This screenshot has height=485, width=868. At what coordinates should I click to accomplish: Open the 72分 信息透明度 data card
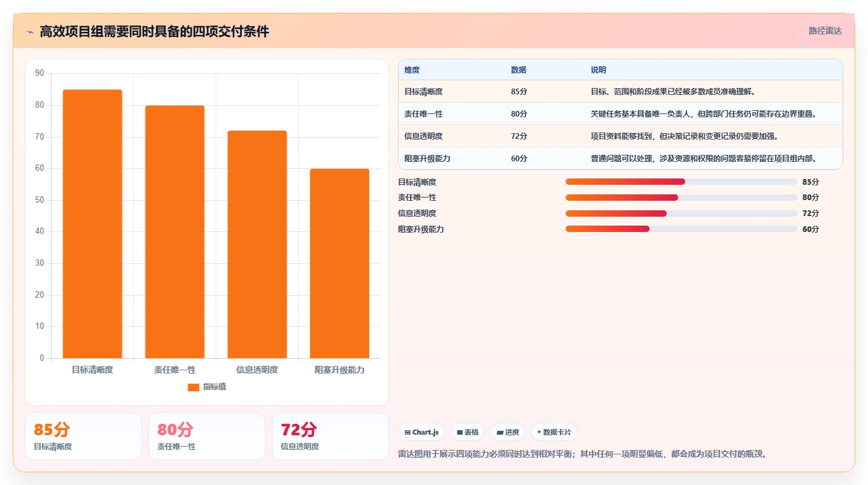tap(331, 436)
